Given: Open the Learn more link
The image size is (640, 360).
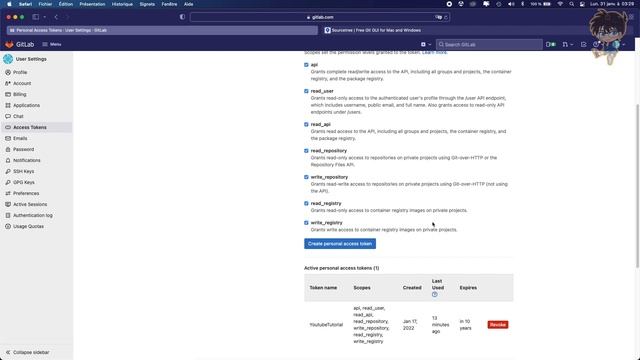Looking at the screenshot, I should pyautogui.click(x=435, y=53).
